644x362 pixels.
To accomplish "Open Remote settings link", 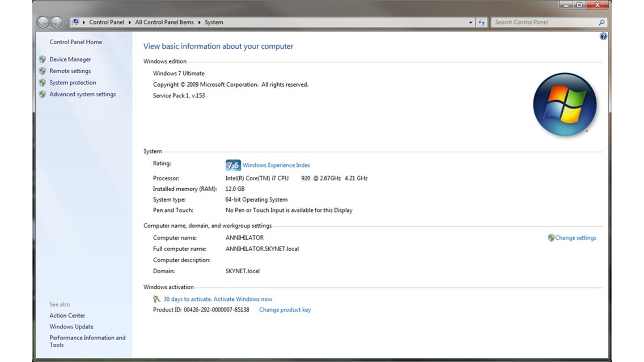I will tap(70, 71).
